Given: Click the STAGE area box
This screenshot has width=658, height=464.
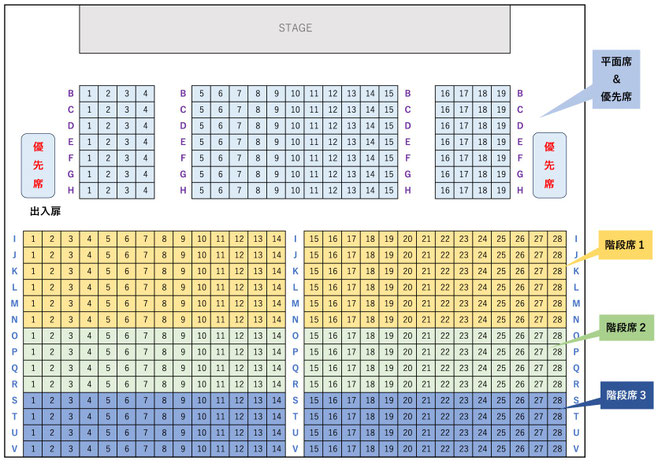Looking at the screenshot, I should coord(295,28).
